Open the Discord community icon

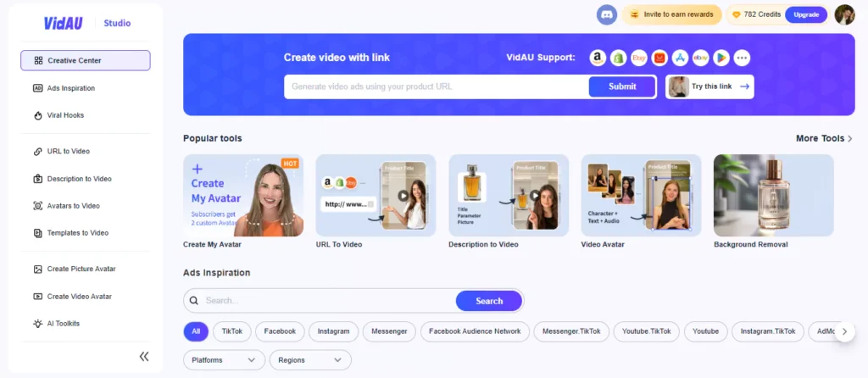pyautogui.click(x=607, y=14)
